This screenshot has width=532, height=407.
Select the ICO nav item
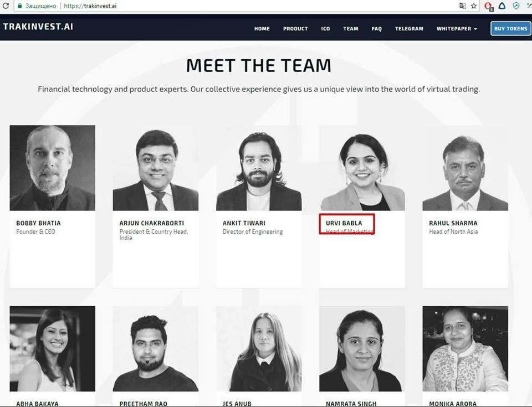coord(325,29)
